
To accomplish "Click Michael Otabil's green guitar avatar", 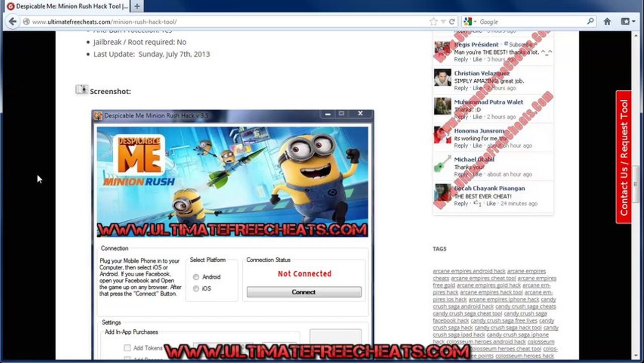I will (x=443, y=164).
